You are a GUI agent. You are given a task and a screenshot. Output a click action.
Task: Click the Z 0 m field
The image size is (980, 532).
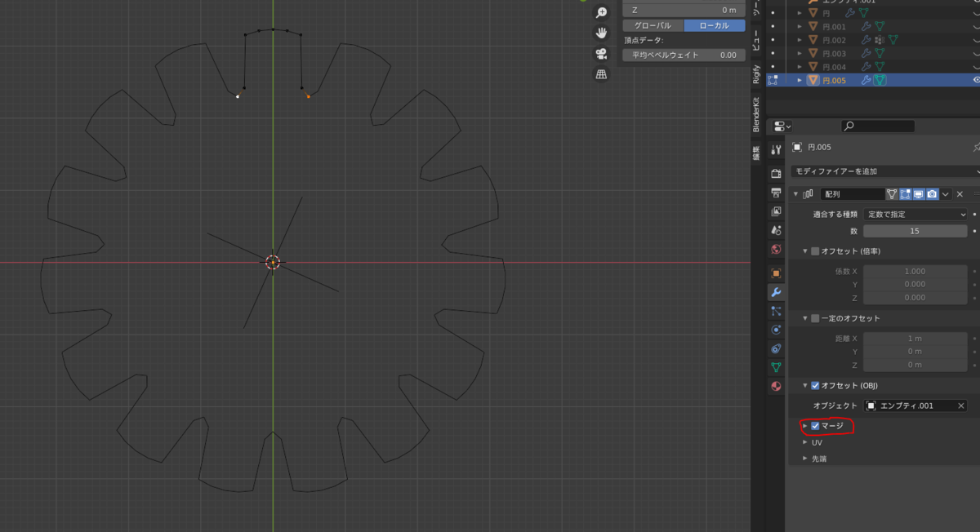(x=684, y=10)
